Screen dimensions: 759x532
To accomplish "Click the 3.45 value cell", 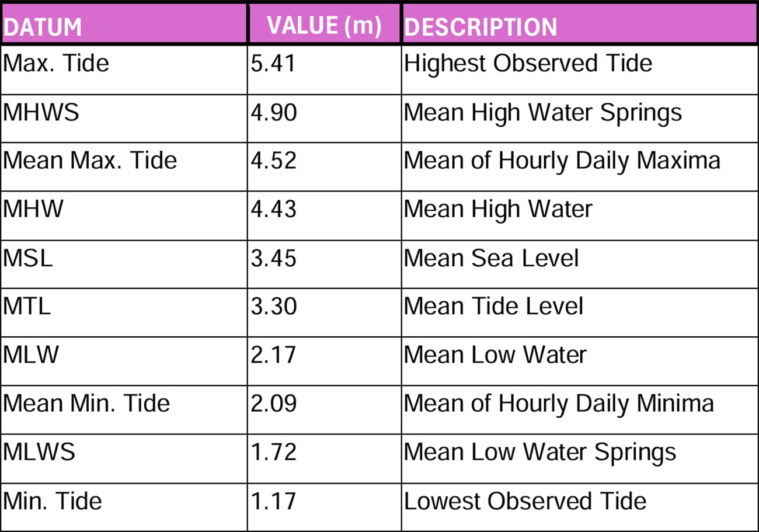I will point(273,258).
